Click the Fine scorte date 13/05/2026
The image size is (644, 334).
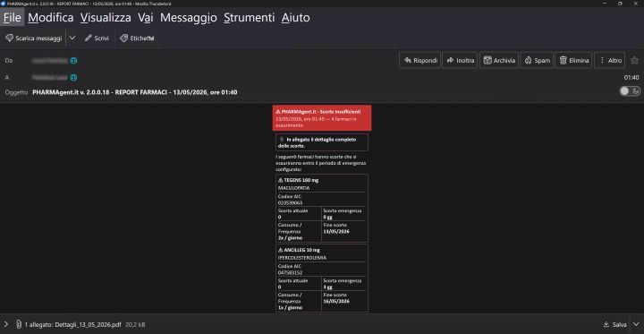pos(336,232)
